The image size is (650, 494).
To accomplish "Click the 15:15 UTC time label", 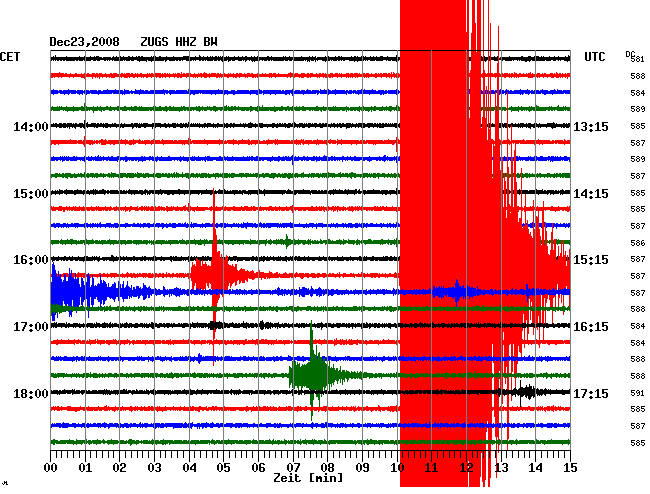I will 591,260.
